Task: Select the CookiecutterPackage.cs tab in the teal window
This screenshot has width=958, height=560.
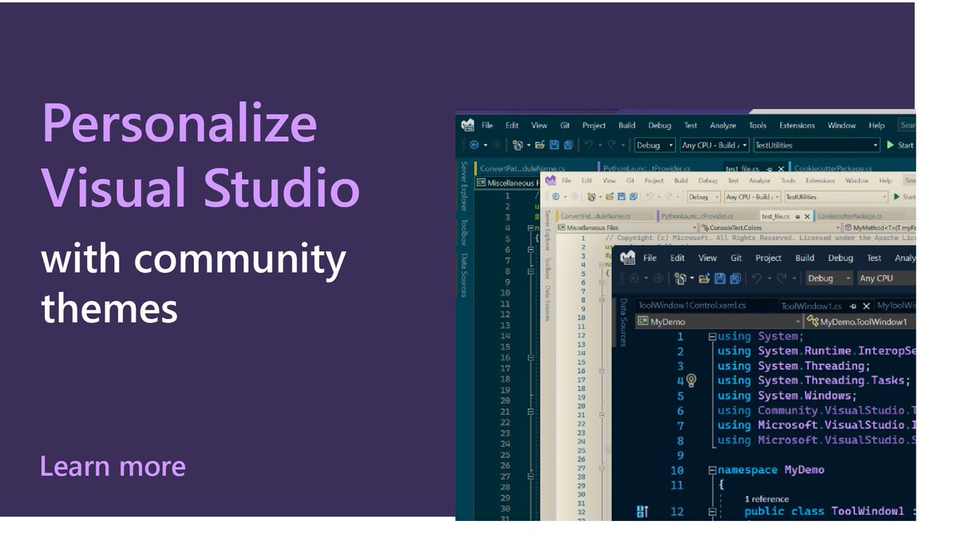Action: (833, 168)
